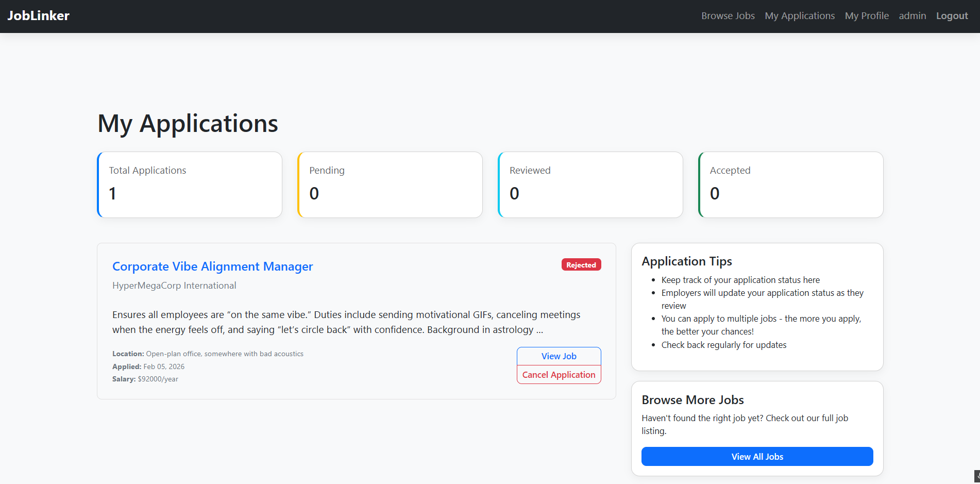Click the Rejected status badge

tap(581, 265)
